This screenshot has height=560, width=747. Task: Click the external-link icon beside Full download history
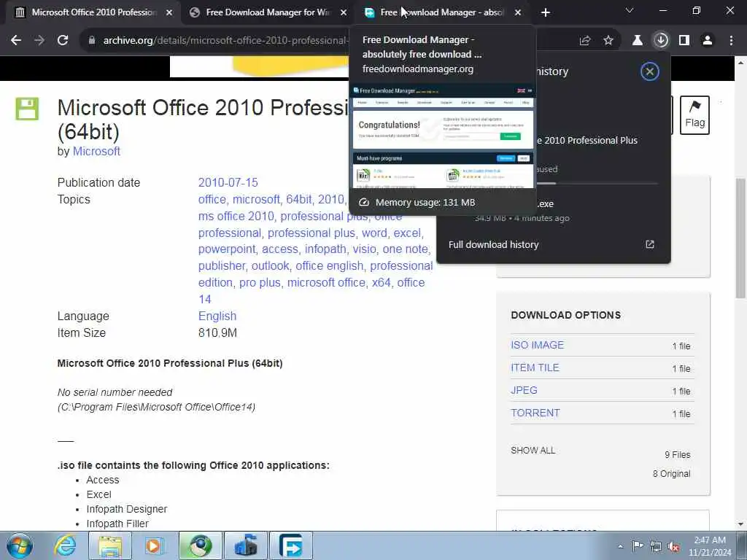[x=650, y=244]
